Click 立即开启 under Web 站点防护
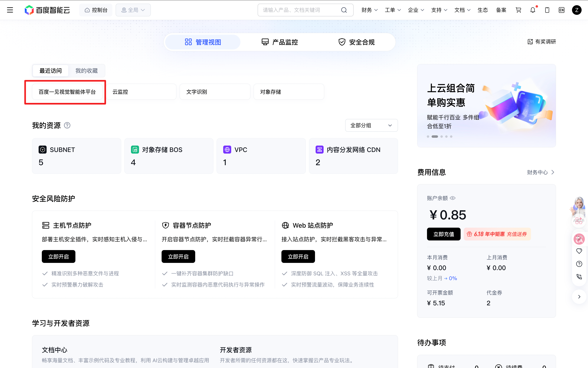Image resolution: width=588 pixels, height=368 pixels. pyautogui.click(x=298, y=256)
